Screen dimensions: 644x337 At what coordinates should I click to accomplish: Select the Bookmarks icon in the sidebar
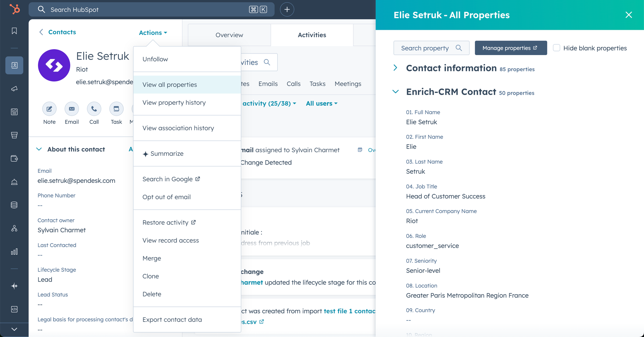(14, 31)
